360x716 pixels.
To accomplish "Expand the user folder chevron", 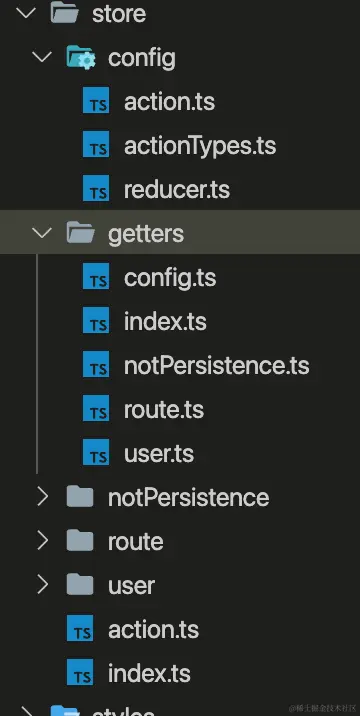I will 42,585.
